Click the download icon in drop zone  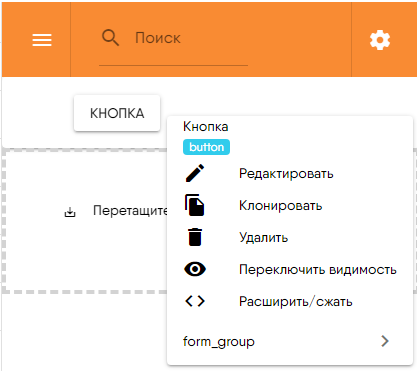pyautogui.click(x=70, y=212)
